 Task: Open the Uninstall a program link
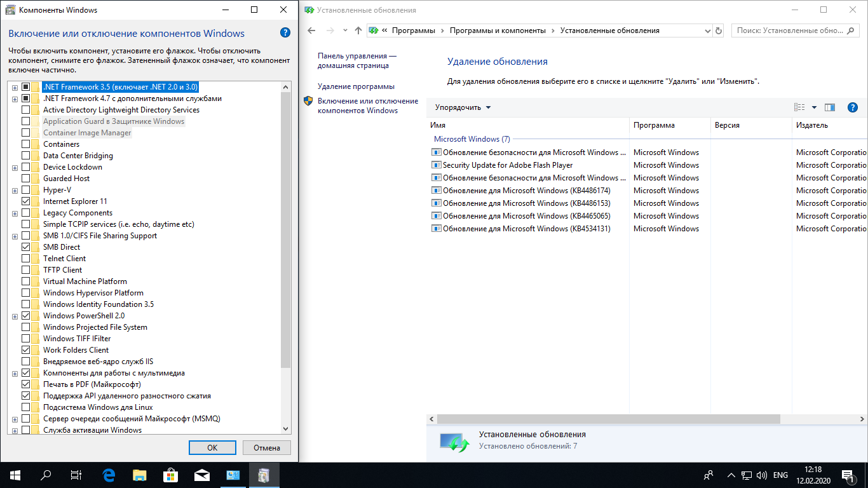point(356,86)
